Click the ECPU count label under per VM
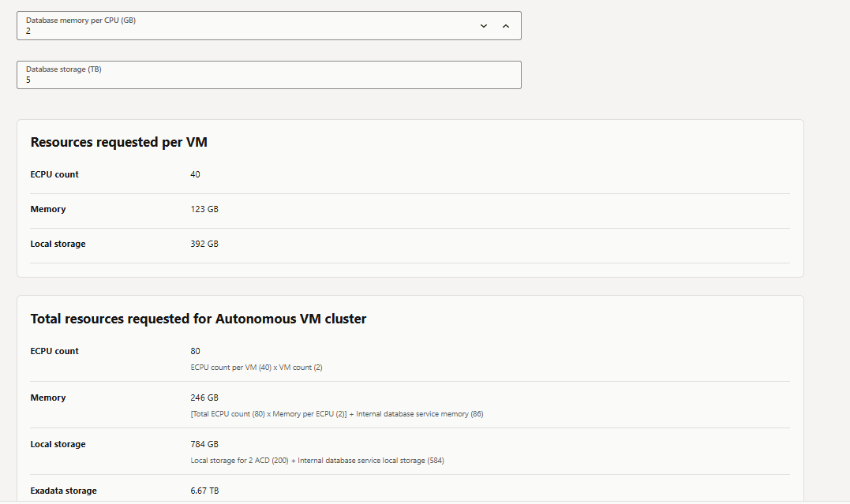 pyautogui.click(x=54, y=174)
